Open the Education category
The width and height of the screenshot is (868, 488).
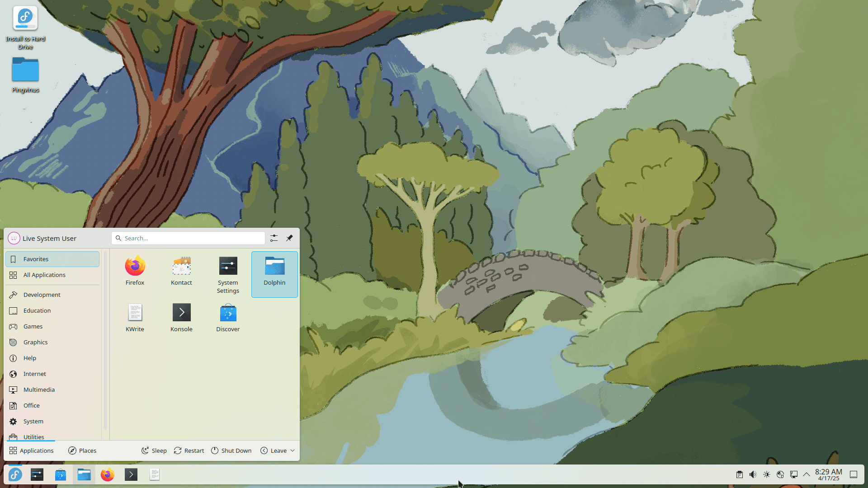(52, 310)
